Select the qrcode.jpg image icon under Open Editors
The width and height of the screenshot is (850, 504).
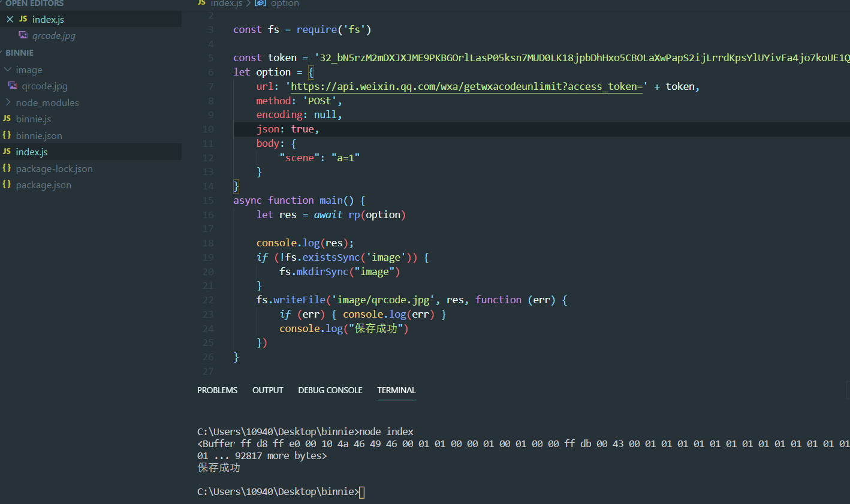(23, 35)
